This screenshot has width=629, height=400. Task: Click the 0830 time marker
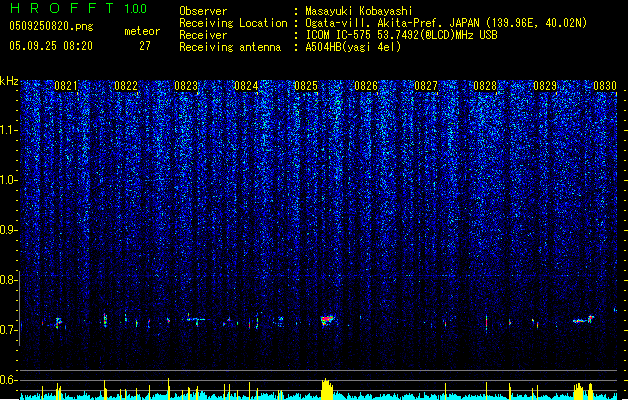point(605,85)
